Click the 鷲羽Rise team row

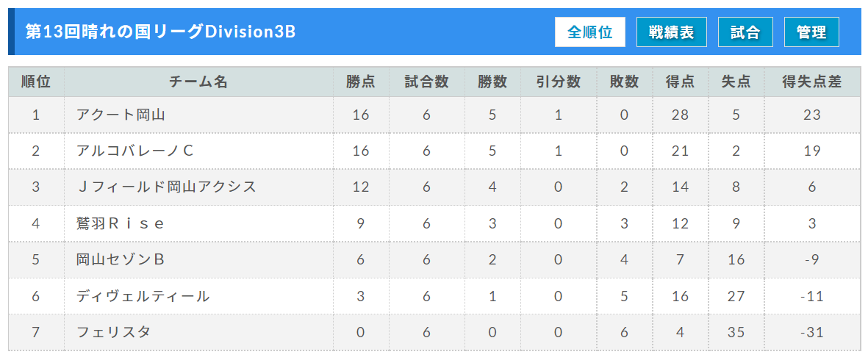click(434, 223)
